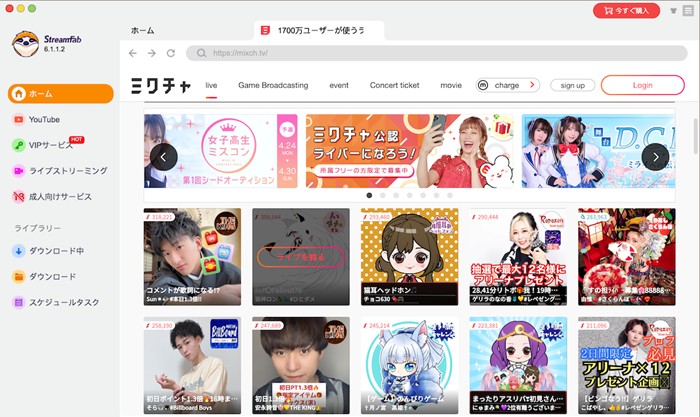The width and height of the screenshot is (700, 417).
Task: Select the first carousel dot
Action: pyautogui.click(x=369, y=195)
